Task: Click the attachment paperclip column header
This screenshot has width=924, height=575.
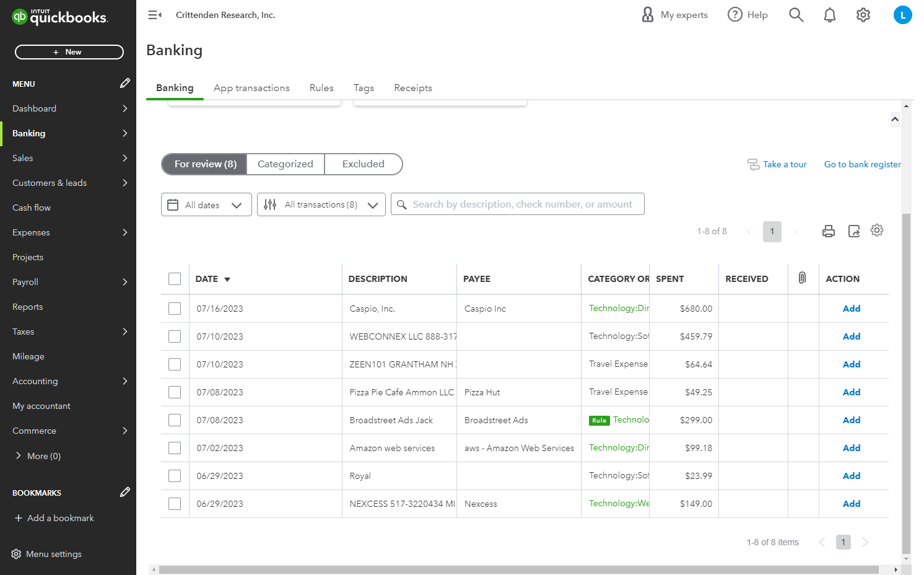Action: 802,278
